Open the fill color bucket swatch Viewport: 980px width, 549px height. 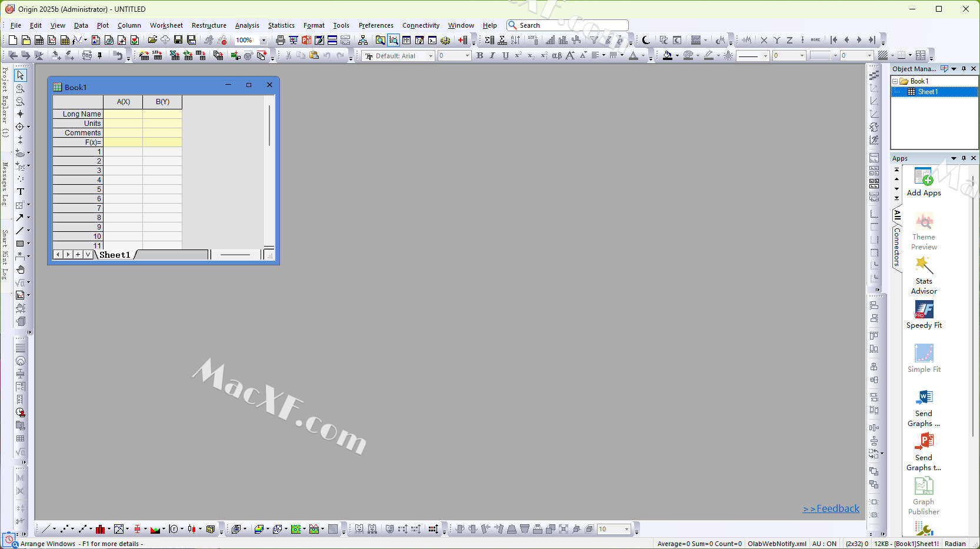(668, 56)
